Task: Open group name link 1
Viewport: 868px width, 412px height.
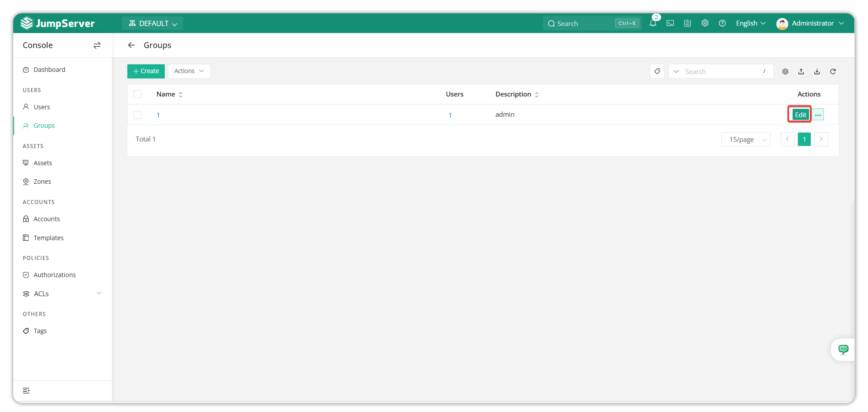Action: 158,115
